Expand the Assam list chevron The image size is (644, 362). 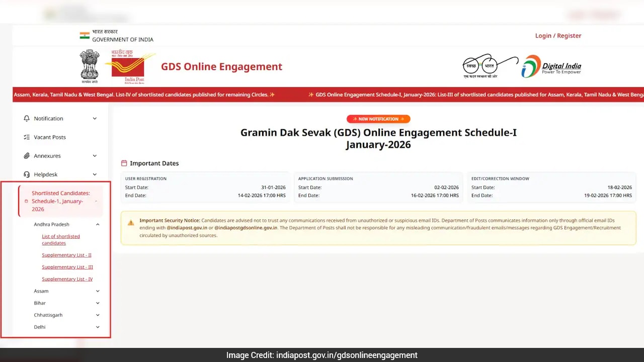(98, 291)
